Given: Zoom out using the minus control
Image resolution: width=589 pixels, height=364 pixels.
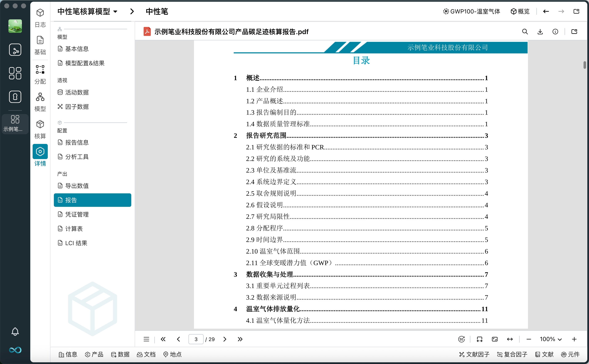Looking at the screenshot, I should [529, 339].
